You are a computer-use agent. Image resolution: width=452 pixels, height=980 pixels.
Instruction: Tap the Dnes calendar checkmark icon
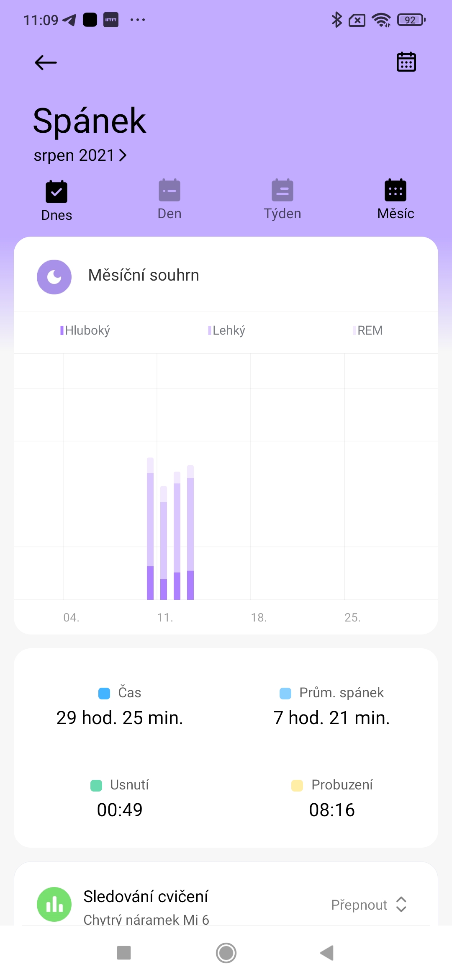(x=56, y=192)
